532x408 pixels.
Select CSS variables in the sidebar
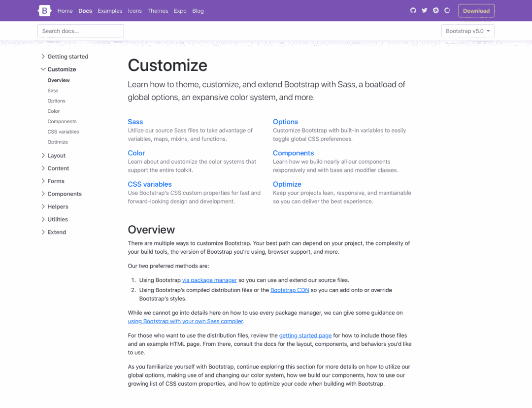[63, 132]
